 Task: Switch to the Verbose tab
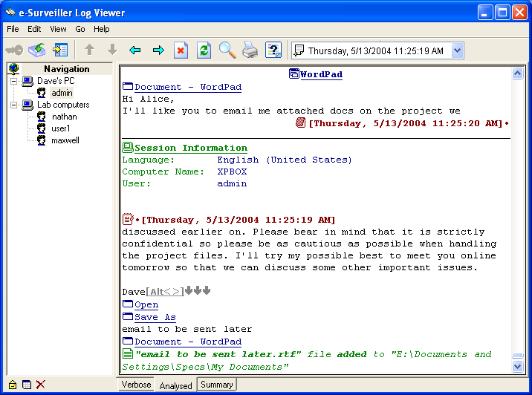click(136, 385)
